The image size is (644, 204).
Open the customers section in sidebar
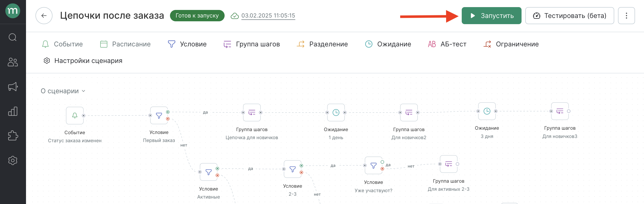pyautogui.click(x=13, y=62)
